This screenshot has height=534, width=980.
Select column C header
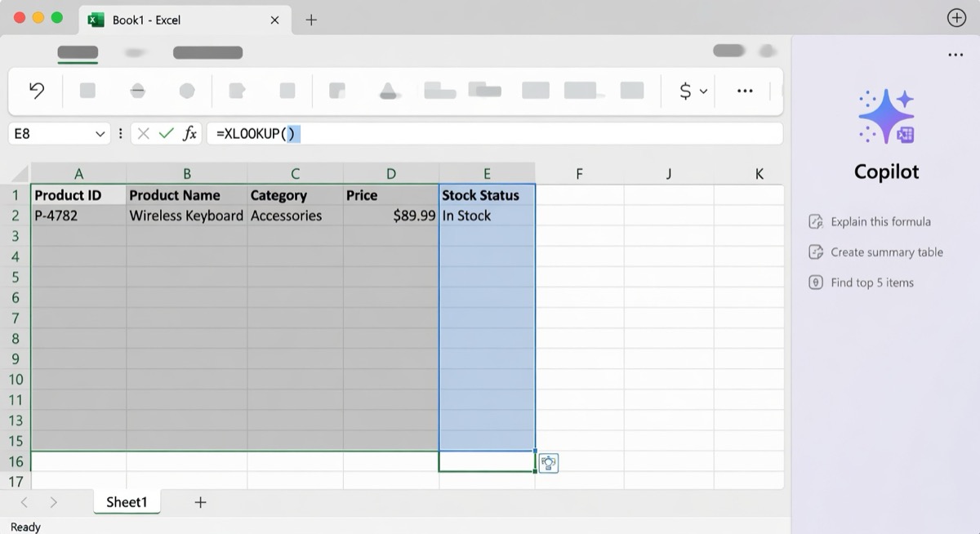pyautogui.click(x=295, y=173)
